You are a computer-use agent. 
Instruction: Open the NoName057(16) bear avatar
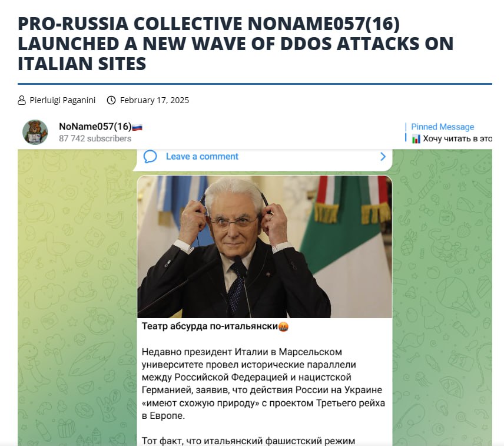[35, 132]
